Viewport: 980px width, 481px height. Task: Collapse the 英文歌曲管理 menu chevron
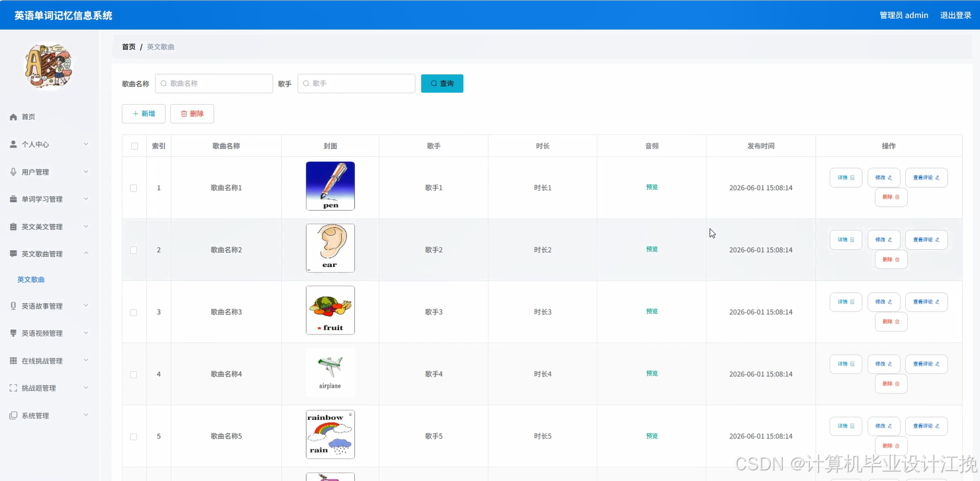click(x=86, y=254)
